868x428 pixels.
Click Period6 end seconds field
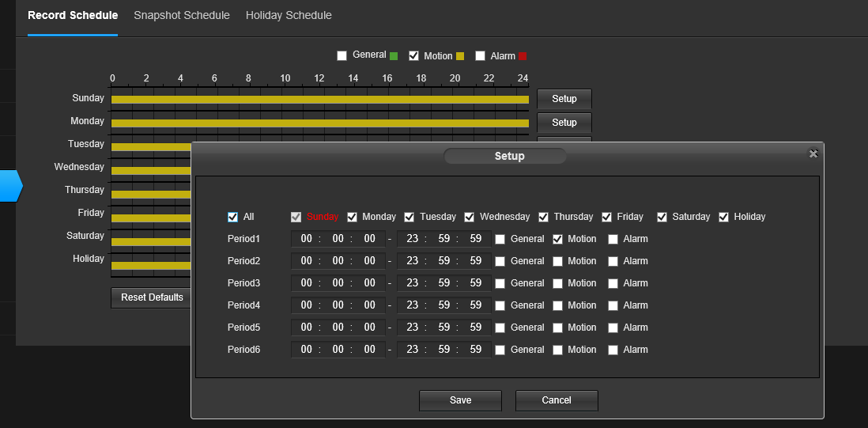pos(476,350)
